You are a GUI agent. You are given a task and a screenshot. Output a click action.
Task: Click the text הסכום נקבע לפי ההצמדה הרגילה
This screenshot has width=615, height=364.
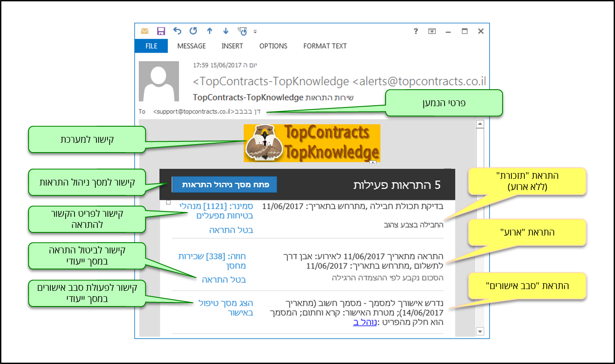point(387,277)
